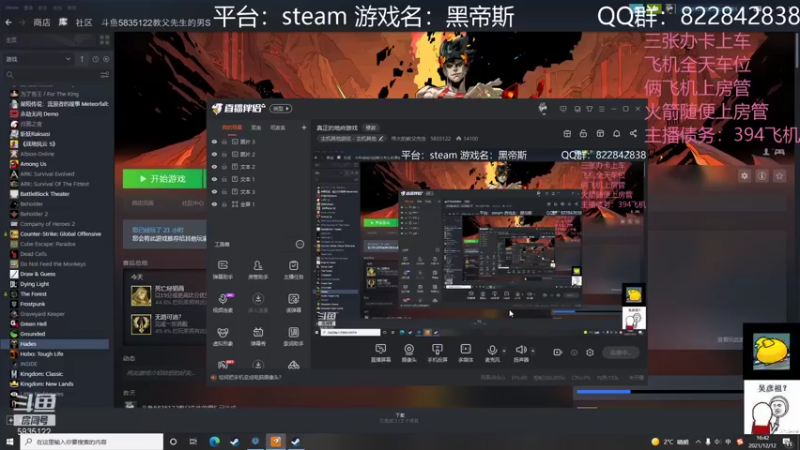Open the 房管助手 tool
This screenshot has height=450, width=800.
click(x=258, y=269)
